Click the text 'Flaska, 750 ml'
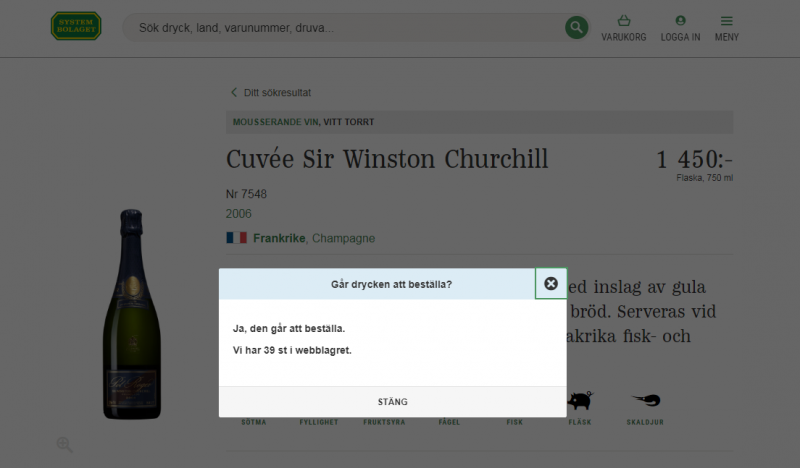The width and height of the screenshot is (800, 468). point(705,178)
